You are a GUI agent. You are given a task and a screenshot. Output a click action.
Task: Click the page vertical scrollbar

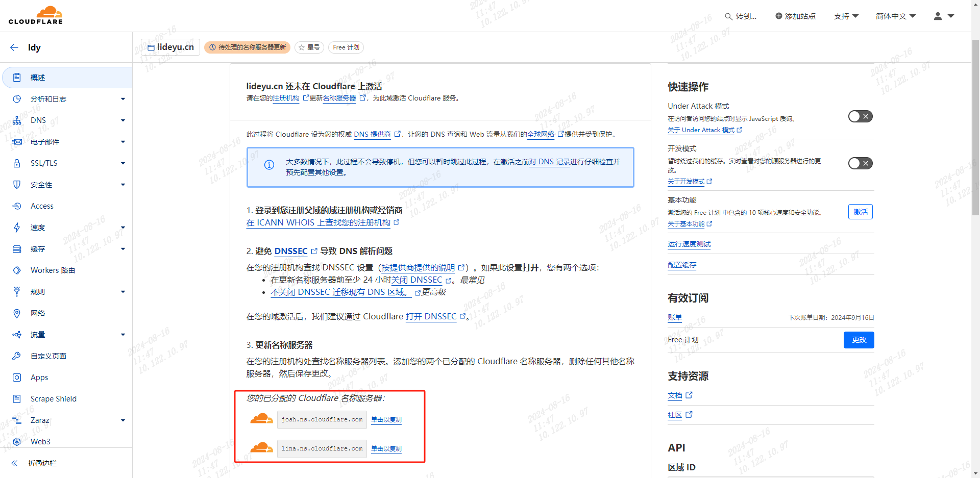click(x=975, y=128)
